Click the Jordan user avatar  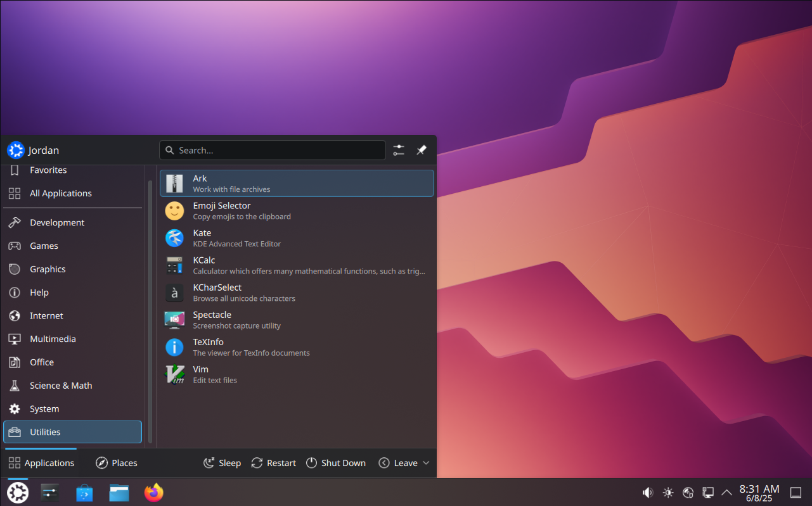coord(15,150)
